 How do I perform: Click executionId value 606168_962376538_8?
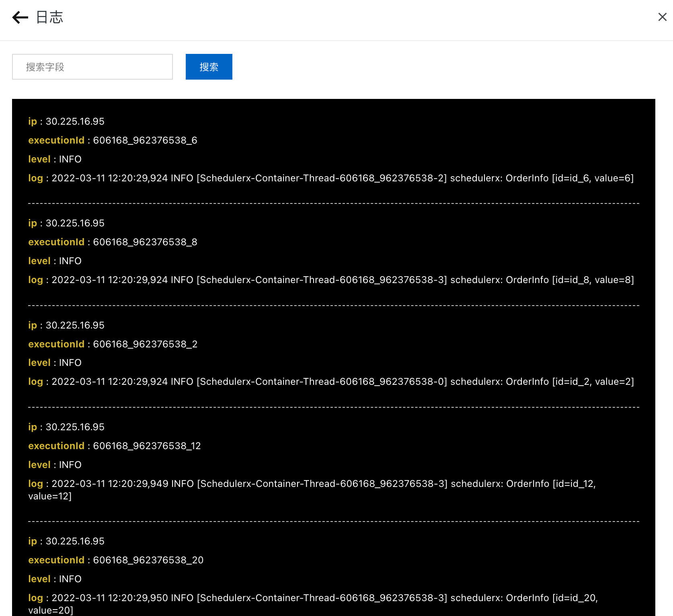pos(145,242)
